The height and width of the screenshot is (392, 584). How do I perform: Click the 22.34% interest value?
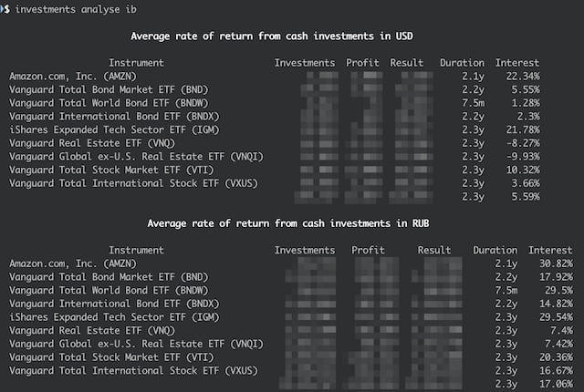click(523, 77)
